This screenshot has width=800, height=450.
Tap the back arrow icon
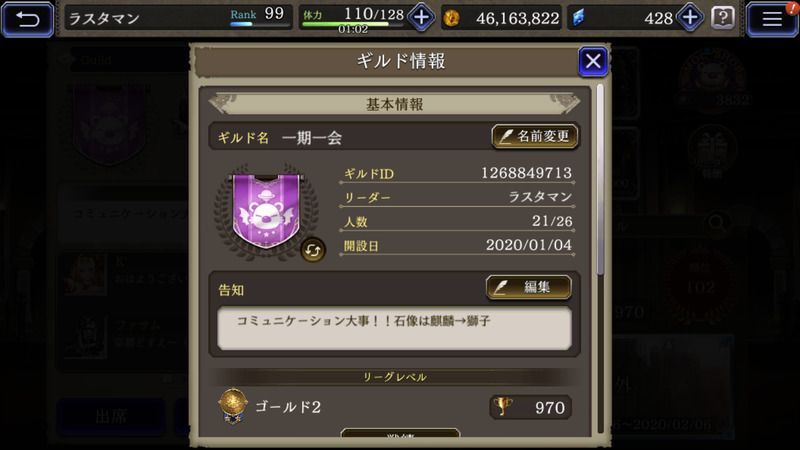(28, 19)
